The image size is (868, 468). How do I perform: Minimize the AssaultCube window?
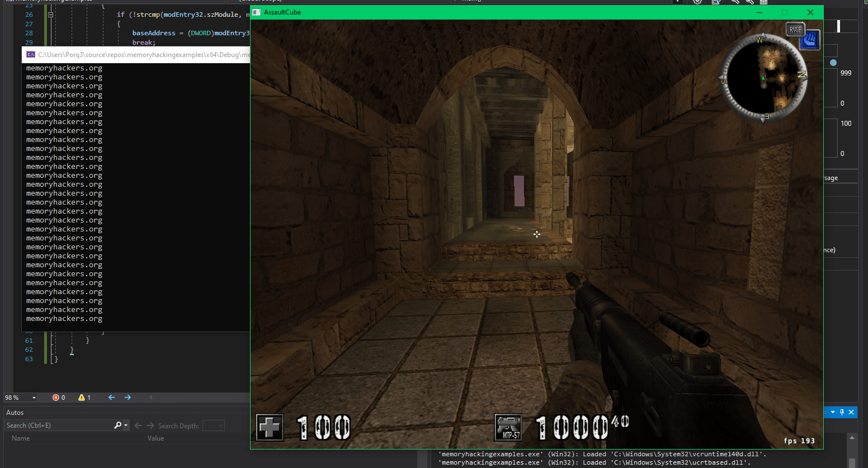point(760,12)
